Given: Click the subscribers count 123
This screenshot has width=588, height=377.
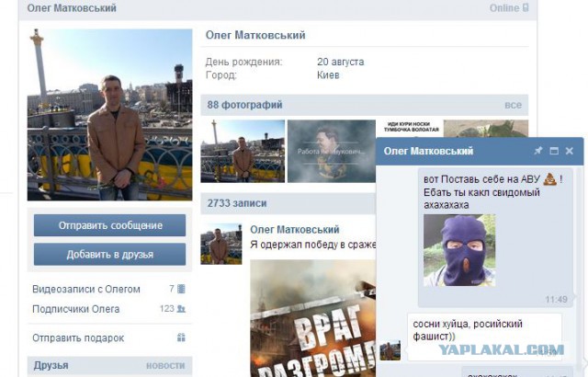Looking at the screenshot, I should point(167,309).
